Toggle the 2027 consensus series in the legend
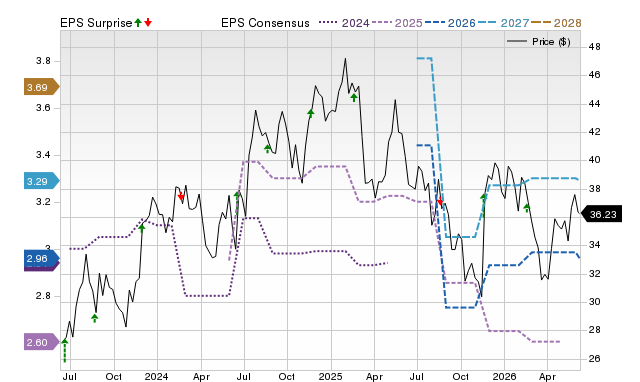 click(x=503, y=23)
